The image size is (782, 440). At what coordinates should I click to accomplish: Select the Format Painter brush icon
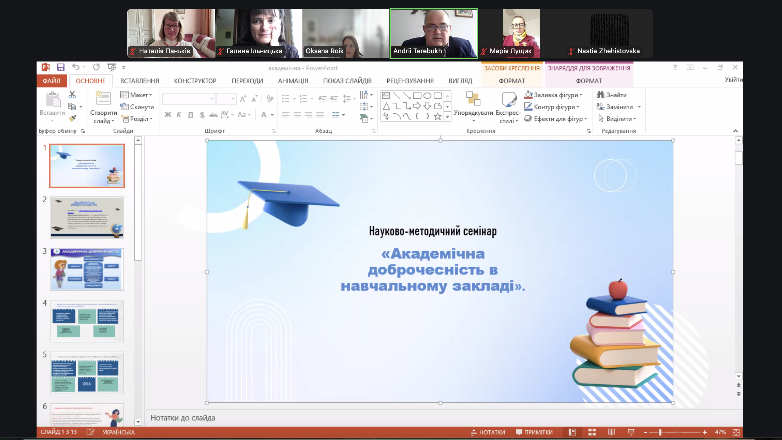(72, 117)
